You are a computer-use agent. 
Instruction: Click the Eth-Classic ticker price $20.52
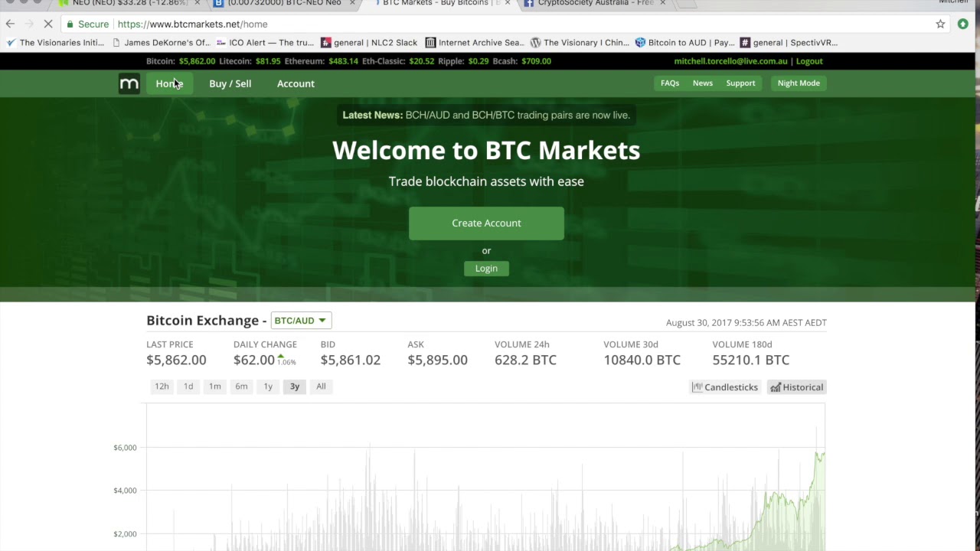pos(421,61)
